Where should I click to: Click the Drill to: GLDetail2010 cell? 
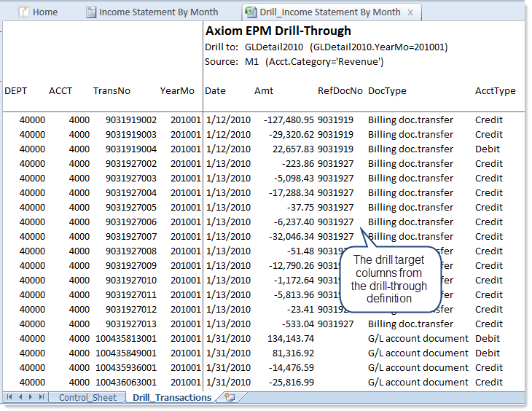326,47
